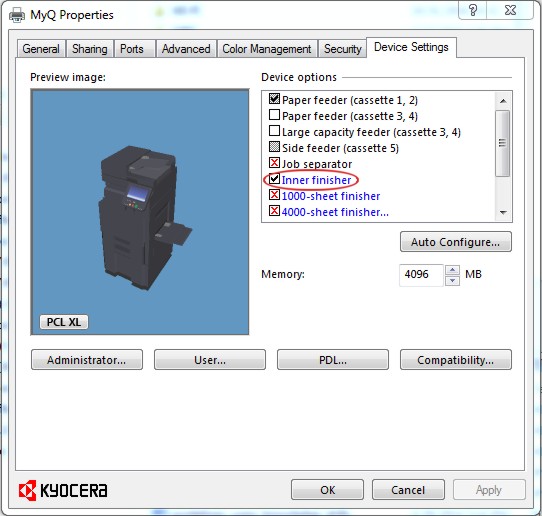Click the printer icon in title bar
Image resolution: width=542 pixels, height=516 pixels.
pos(17,15)
